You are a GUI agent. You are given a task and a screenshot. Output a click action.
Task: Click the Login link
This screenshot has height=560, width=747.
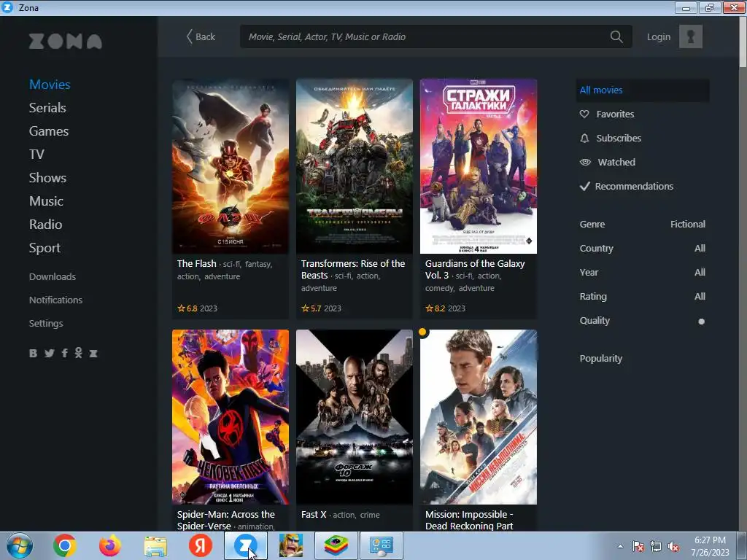tap(659, 36)
